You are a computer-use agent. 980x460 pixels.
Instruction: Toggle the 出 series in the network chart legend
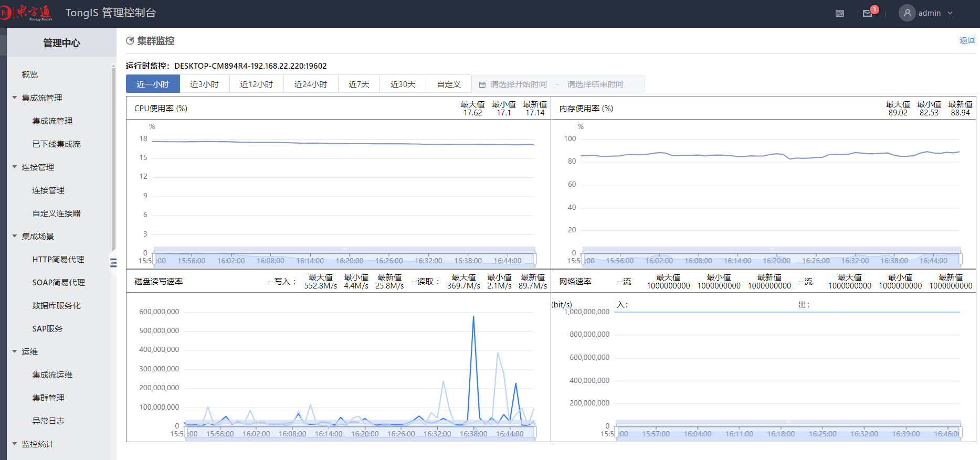click(x=804, y=305)
